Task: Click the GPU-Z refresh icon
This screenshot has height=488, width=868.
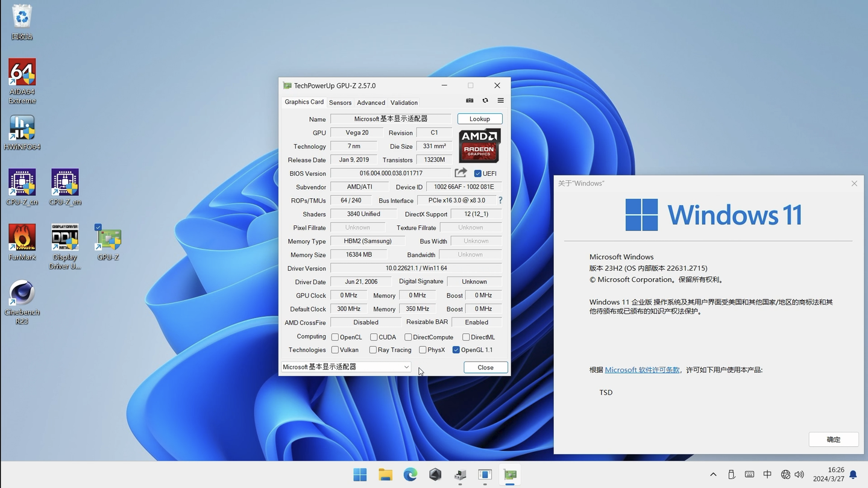Action: [485, 101]
